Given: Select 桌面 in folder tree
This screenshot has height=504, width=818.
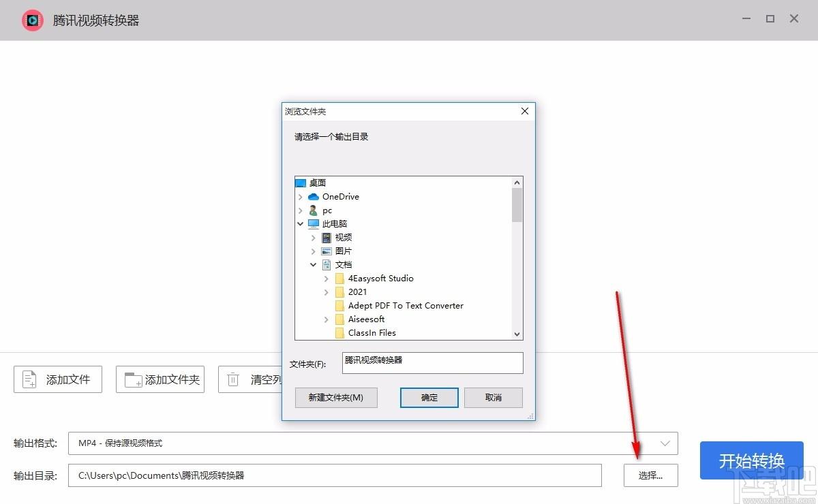Looking at the screenshot, I should coord(318,183).
